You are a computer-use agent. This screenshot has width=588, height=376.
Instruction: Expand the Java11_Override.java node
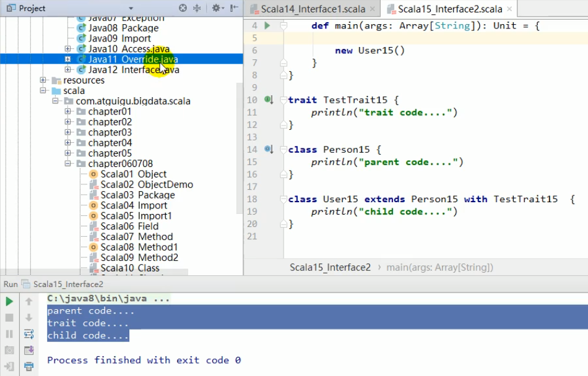67,59
